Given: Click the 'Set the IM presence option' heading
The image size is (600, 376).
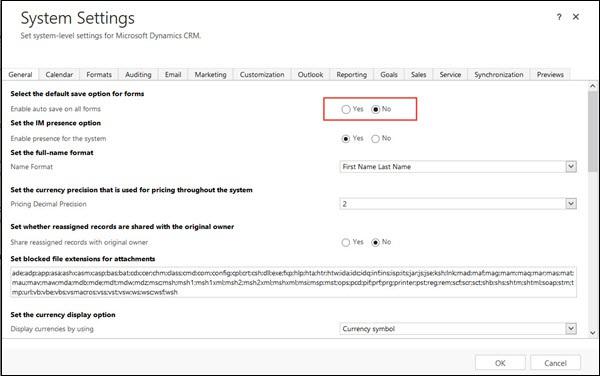Looking at the screenshot, I should point(55,123).
